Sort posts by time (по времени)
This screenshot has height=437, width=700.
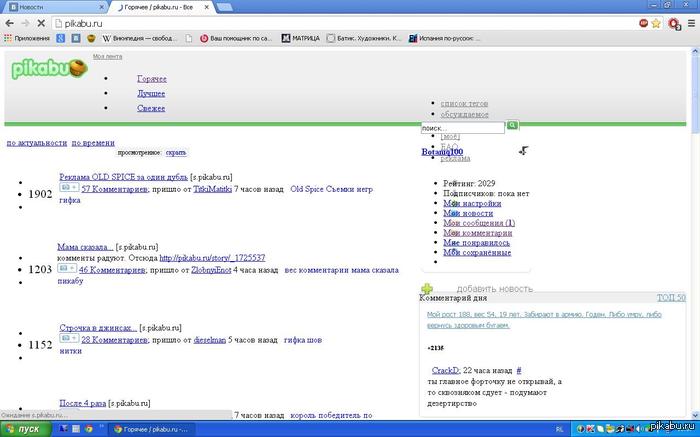pos(93,143)
